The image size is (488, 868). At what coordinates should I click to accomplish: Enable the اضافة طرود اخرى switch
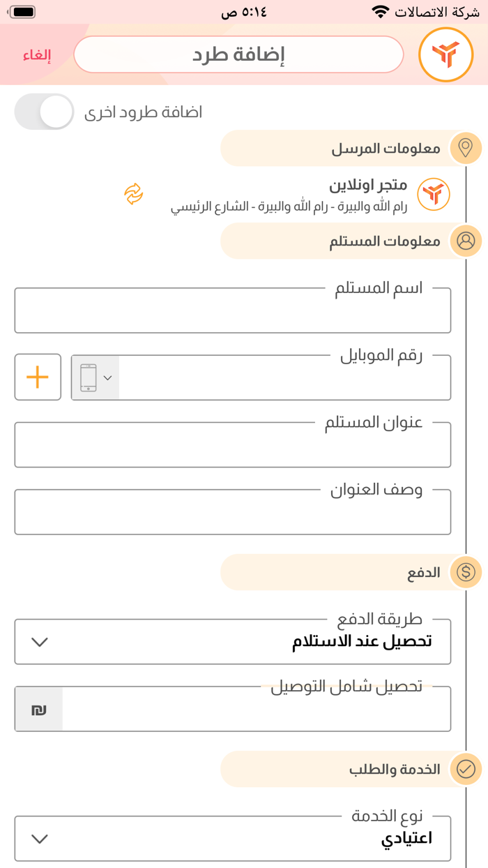tap(45, 112)
